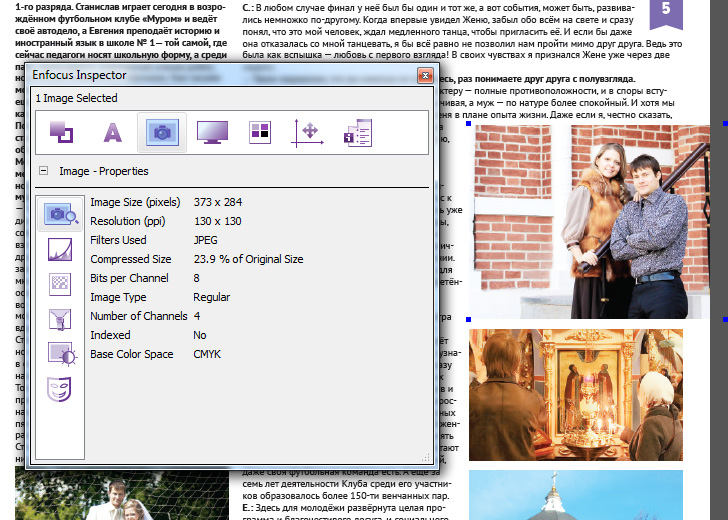The height and width of the screenshot is (520, 728).
Task: Open the image brightness sun side icon
Action: (x=62, y=354)
